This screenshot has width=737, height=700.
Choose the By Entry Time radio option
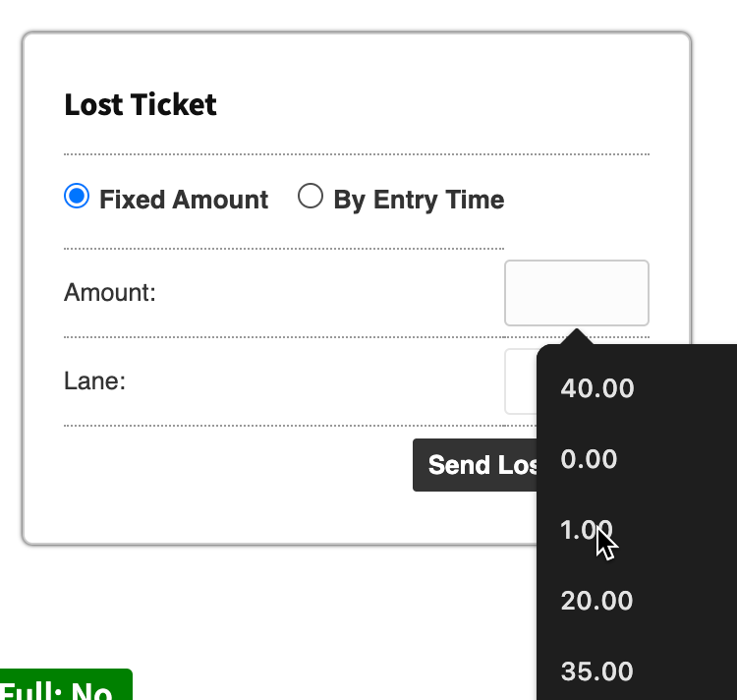pos(311,197)
